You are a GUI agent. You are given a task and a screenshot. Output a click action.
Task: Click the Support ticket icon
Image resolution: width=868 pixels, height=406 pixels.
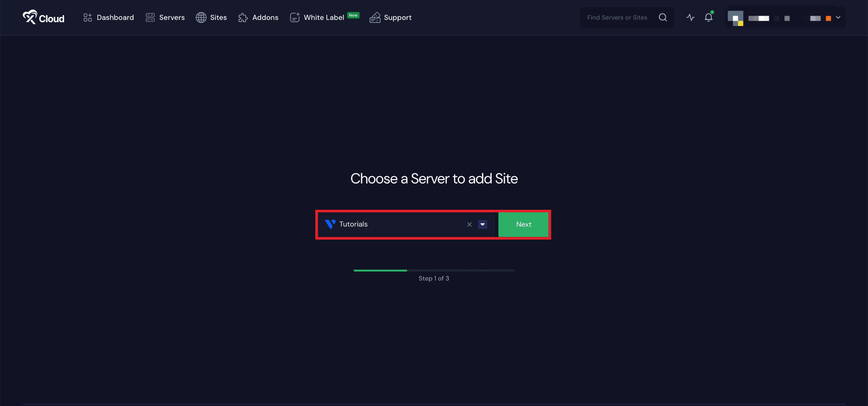[x=375, y=17]
